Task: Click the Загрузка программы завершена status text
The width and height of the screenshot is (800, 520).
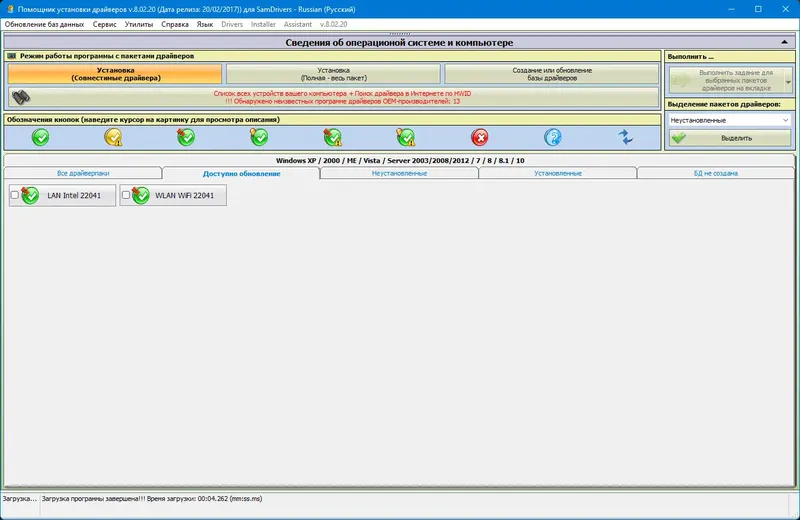Action: pos(152,499)
